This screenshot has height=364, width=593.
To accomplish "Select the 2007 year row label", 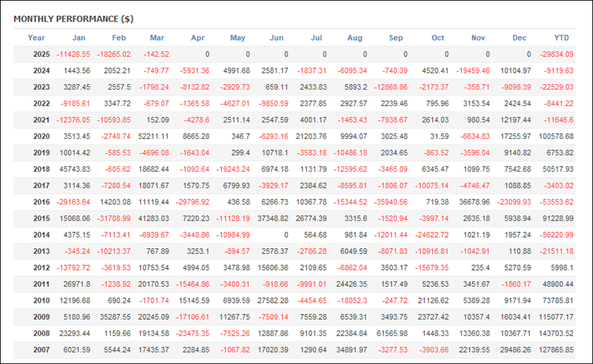I will (42, 350).
